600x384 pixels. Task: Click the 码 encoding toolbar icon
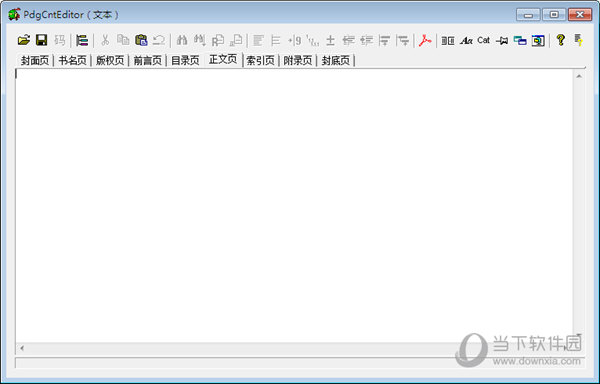[x=59, y=40]
